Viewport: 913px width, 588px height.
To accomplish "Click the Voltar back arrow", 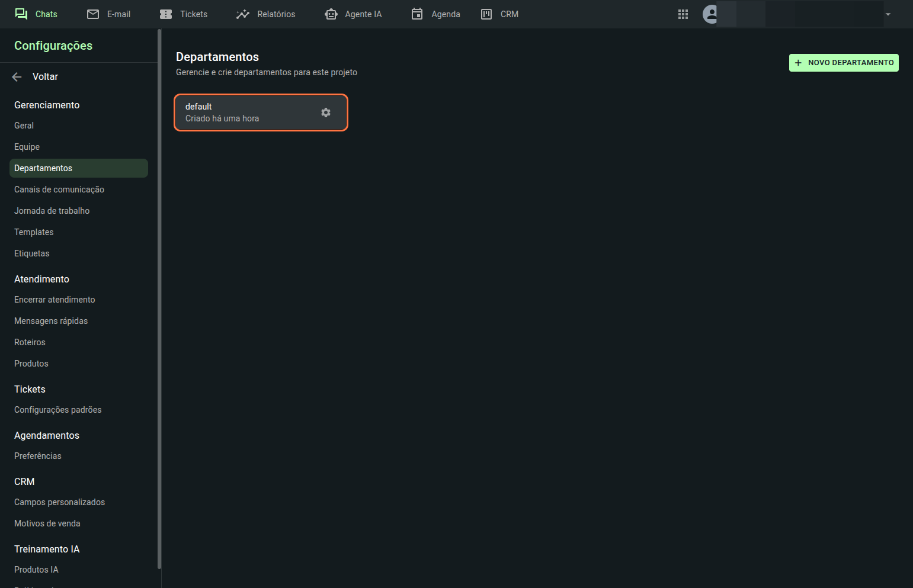I will click(17, 77).
